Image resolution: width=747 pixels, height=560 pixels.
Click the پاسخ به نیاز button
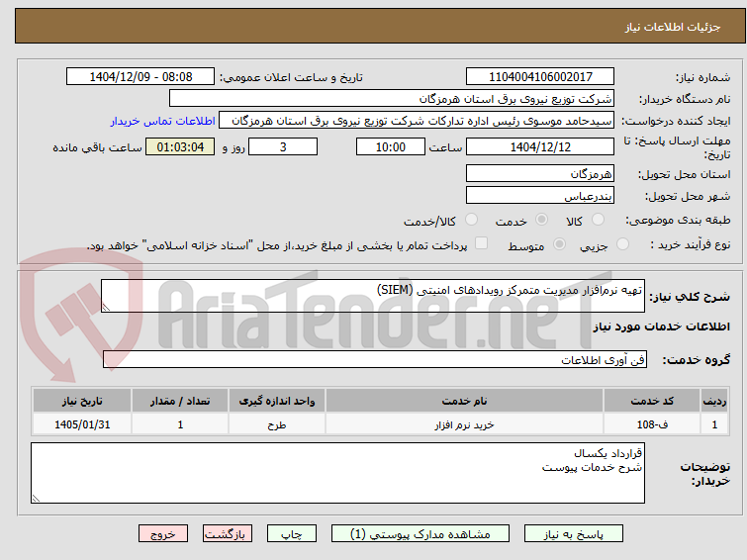(x=574, y=534)
